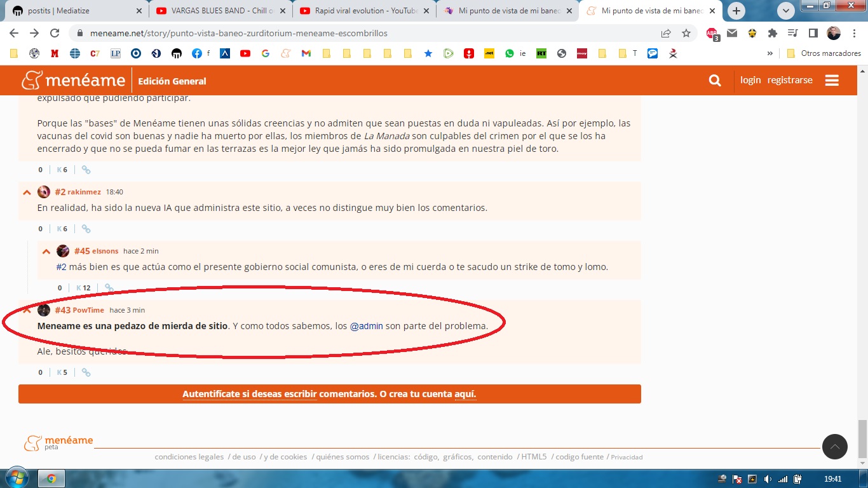The width and height of the screenshot is (868, 488).
Task: Open the network signal tray icon
Action: click(783, 478)
